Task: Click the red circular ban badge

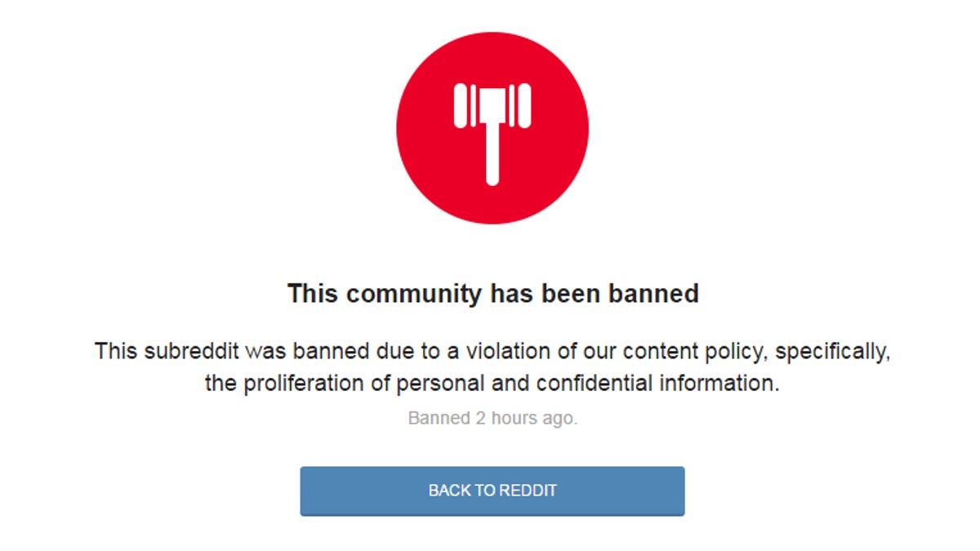Action: pyautogui.click(x=492, y=127)
